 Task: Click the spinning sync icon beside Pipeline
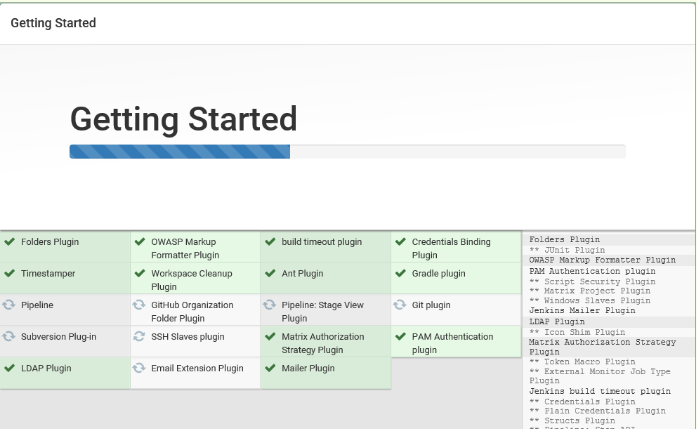(9, 305)
